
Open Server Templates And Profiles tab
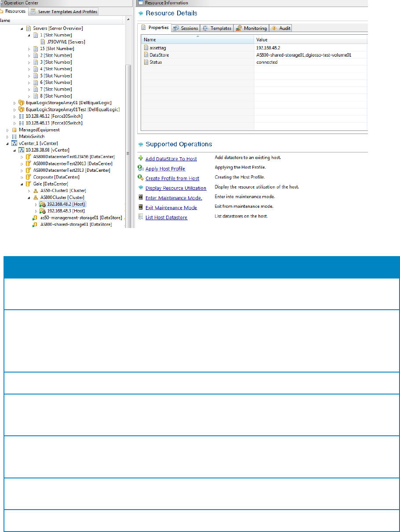coord(64,11)
